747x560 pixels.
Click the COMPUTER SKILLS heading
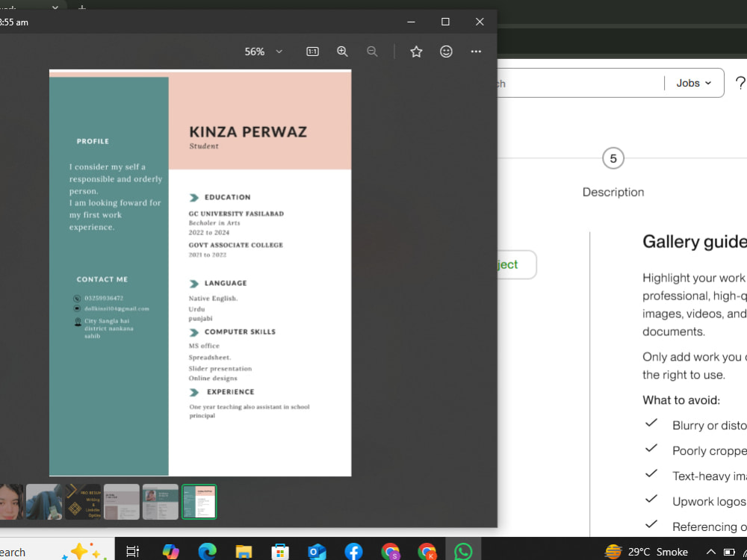click(x=240, y=332)
